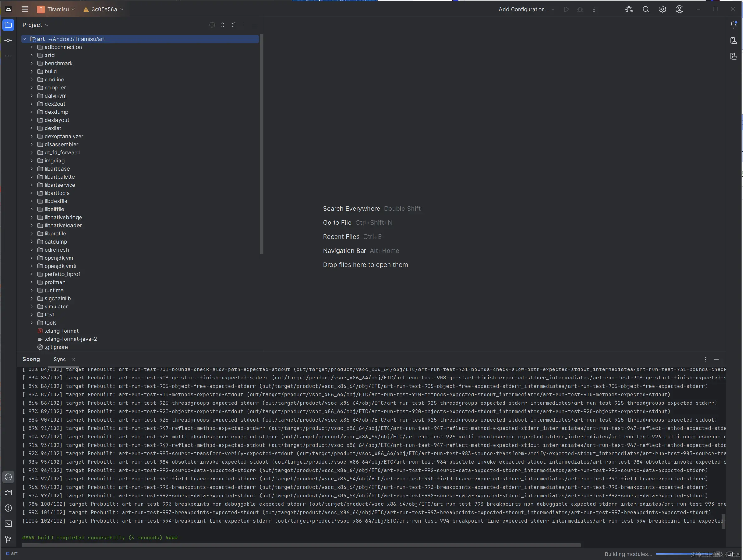Collapse all in Project panel
The height and width of the screenshot is (560, 743).
coord(233,25)
